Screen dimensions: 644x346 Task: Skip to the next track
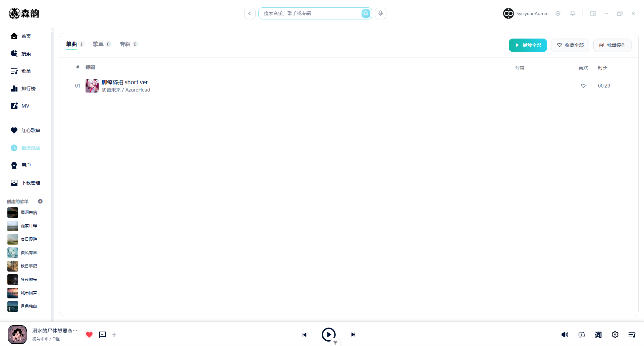[353, 335]
